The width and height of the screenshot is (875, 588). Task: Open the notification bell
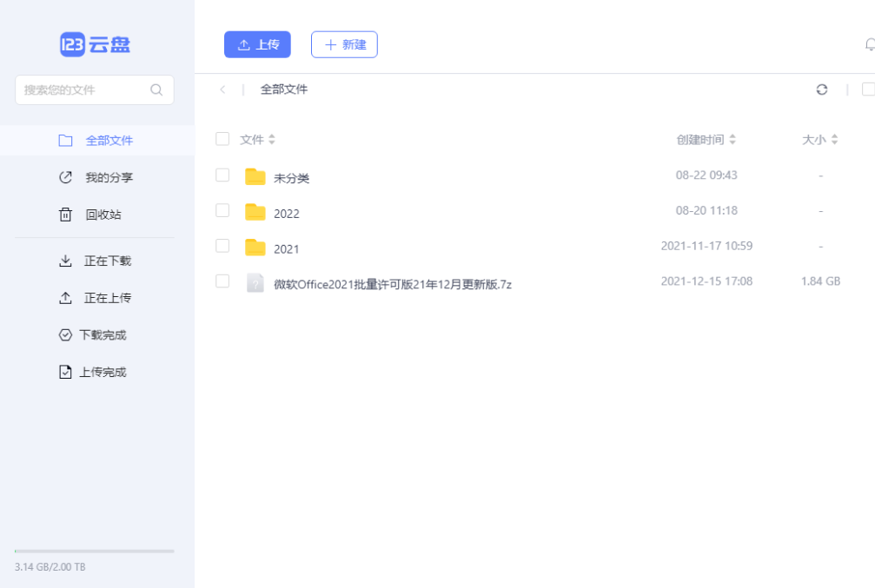click(x=871, y=44)
